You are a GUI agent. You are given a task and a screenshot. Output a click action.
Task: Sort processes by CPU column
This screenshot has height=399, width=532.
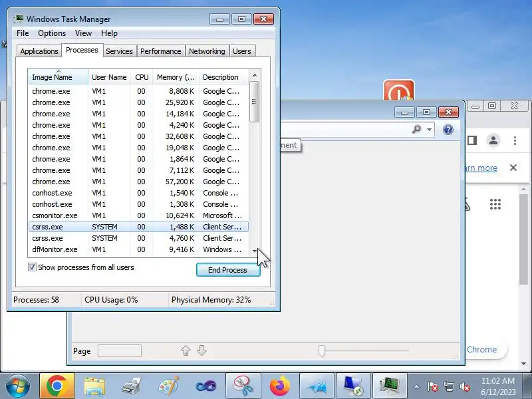(x=142, y=77)
